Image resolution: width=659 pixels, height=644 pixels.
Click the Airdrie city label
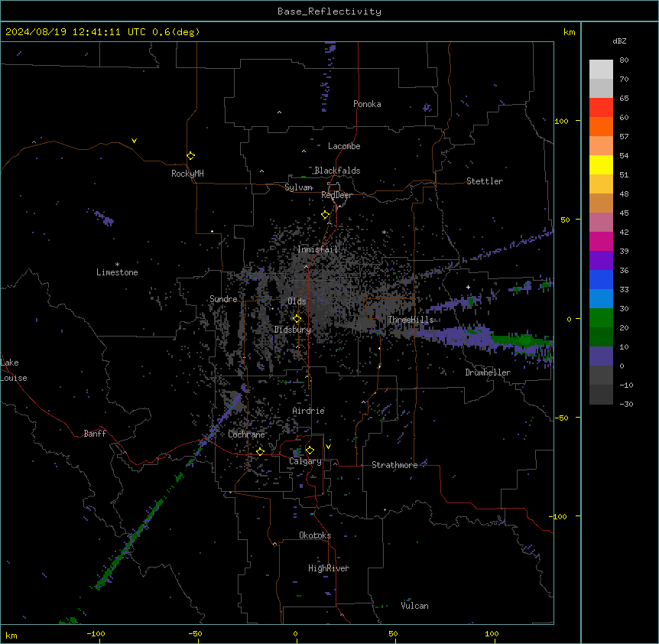click(x=308, y=411)
